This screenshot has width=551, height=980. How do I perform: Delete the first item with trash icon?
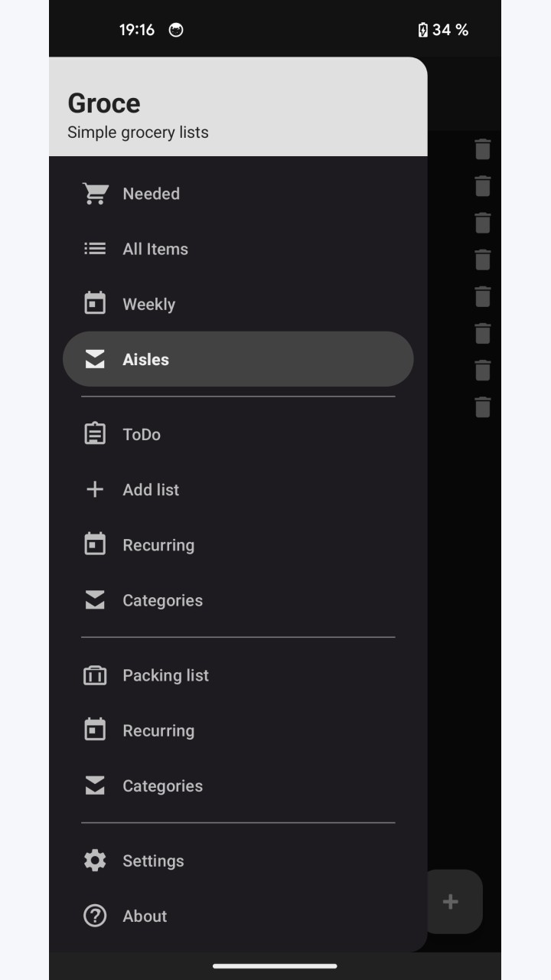(x=482, y=149)
